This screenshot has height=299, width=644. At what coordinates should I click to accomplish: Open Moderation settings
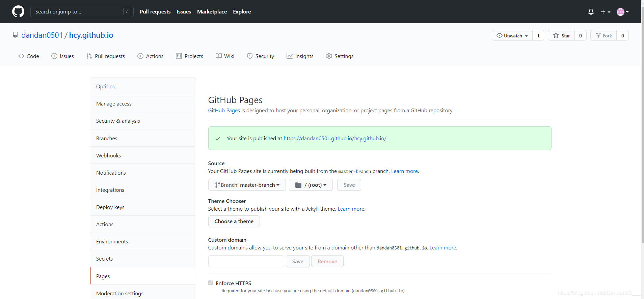(143, 292)
